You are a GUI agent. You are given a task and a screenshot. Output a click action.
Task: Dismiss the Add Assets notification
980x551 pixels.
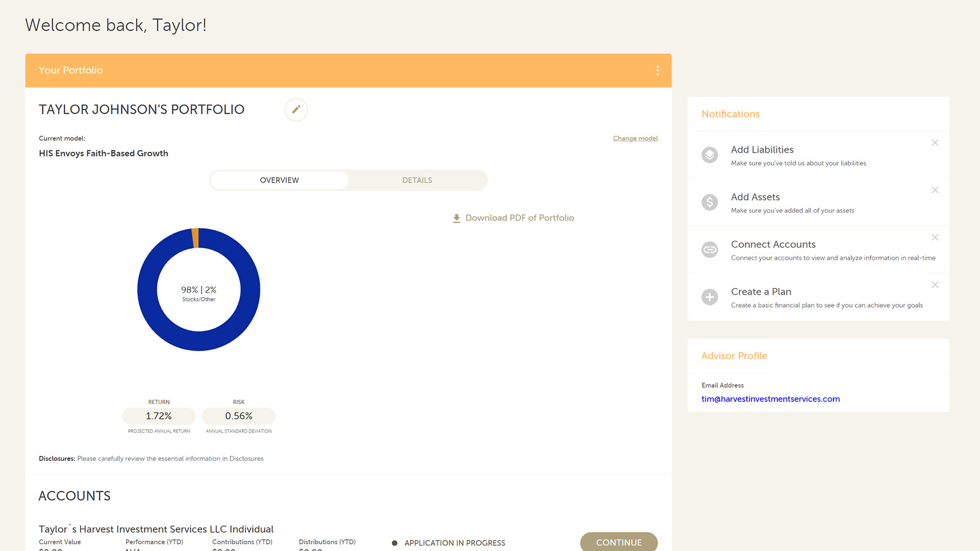click(x=935, y=190)
